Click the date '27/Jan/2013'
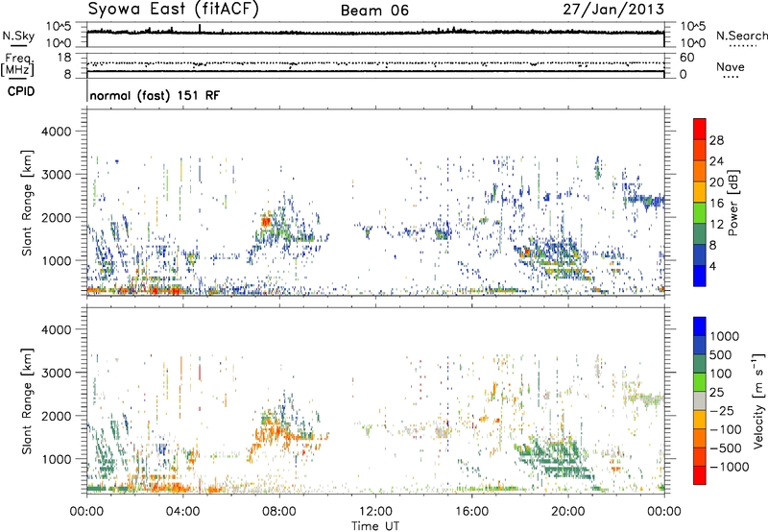The image size is (768, 532). pyautogui.click(x=613, y=10)
